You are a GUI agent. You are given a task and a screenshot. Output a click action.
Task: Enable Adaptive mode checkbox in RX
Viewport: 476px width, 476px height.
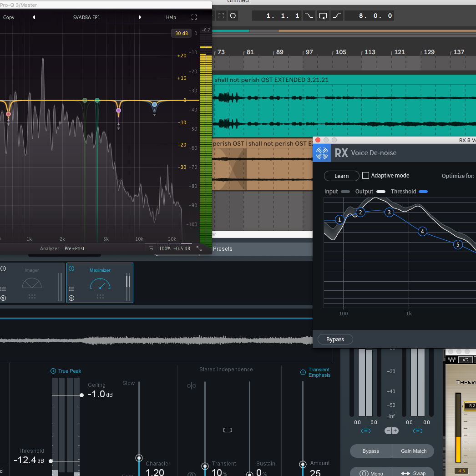click(x=366, y=176)
